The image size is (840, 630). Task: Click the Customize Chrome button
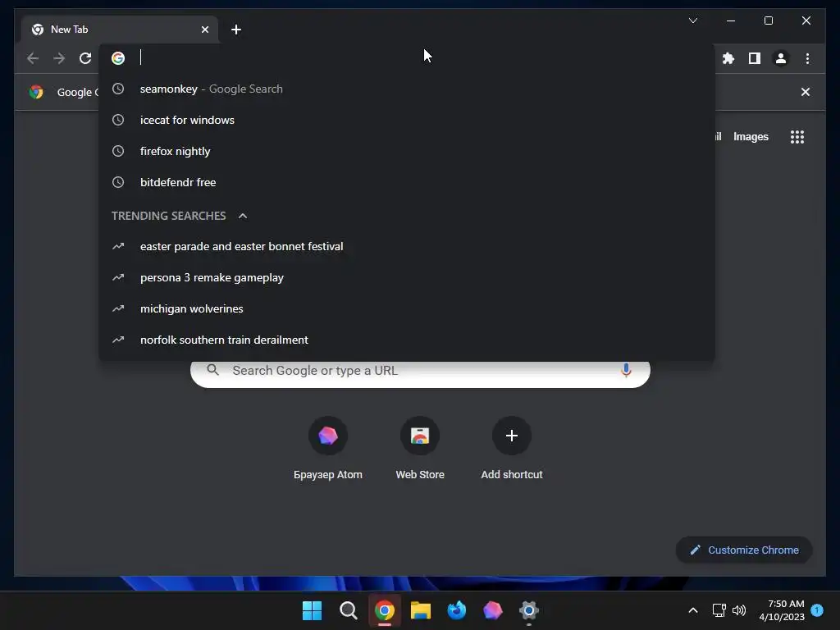tap(744, 550)
